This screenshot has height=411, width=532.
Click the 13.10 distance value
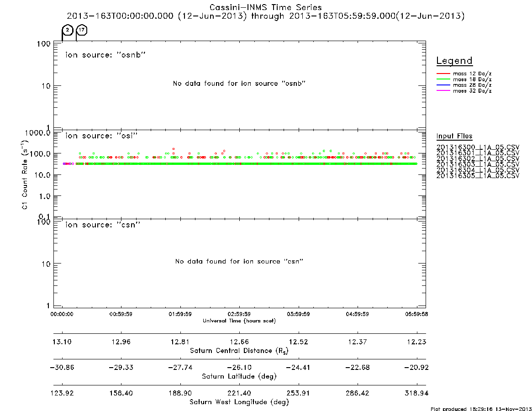(62, 342)
